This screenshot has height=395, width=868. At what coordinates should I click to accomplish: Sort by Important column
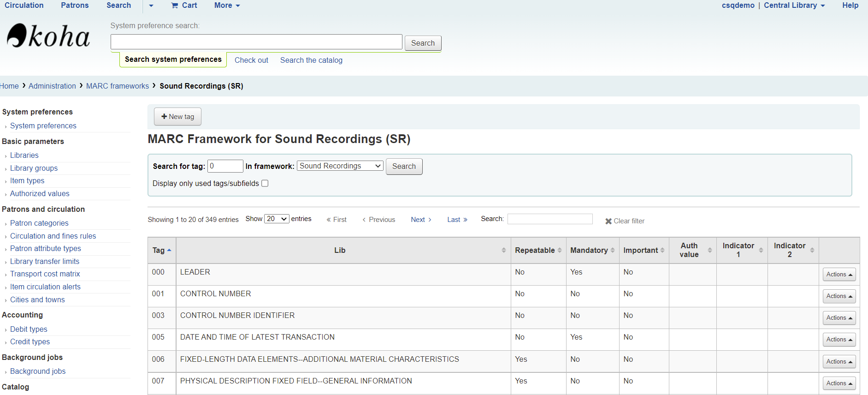[x=644, y=250]
